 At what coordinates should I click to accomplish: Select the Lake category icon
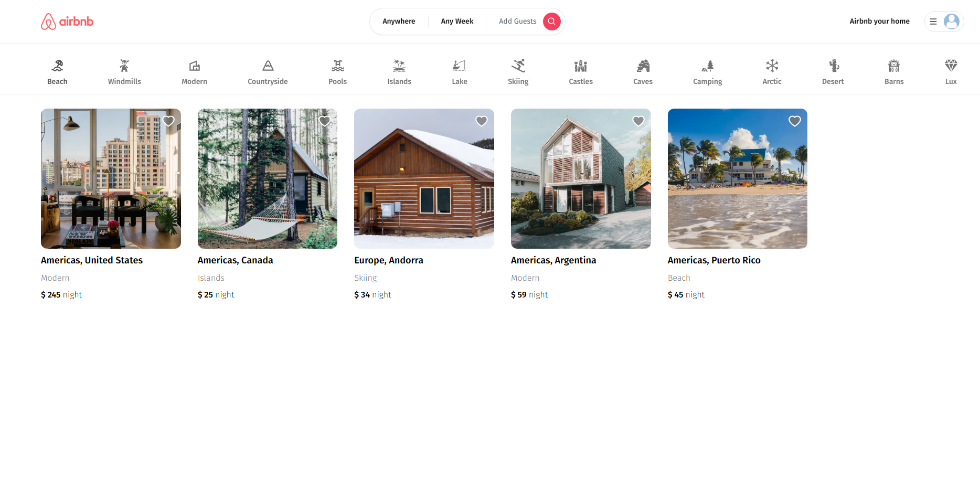(460, 66)
